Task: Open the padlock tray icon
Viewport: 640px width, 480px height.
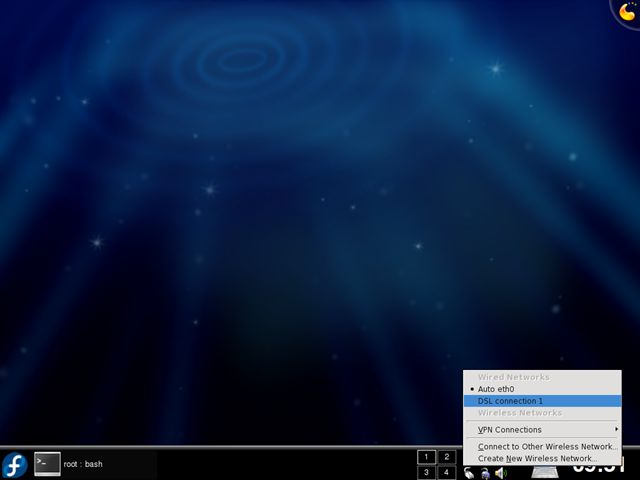Action: point(485,473)
